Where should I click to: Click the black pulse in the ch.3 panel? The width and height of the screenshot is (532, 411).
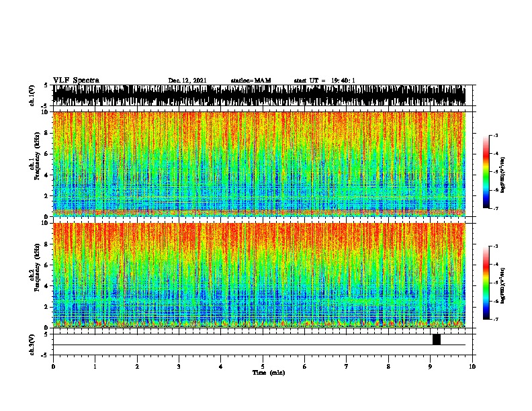click(437, 339)
